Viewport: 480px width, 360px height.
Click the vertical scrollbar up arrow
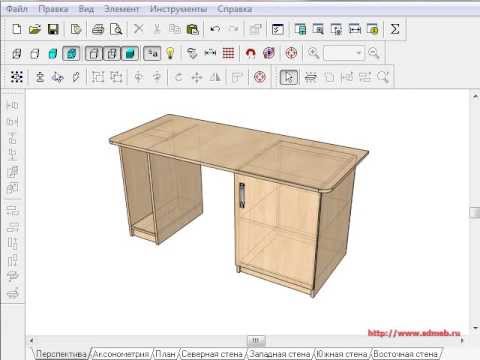[475, 96]
